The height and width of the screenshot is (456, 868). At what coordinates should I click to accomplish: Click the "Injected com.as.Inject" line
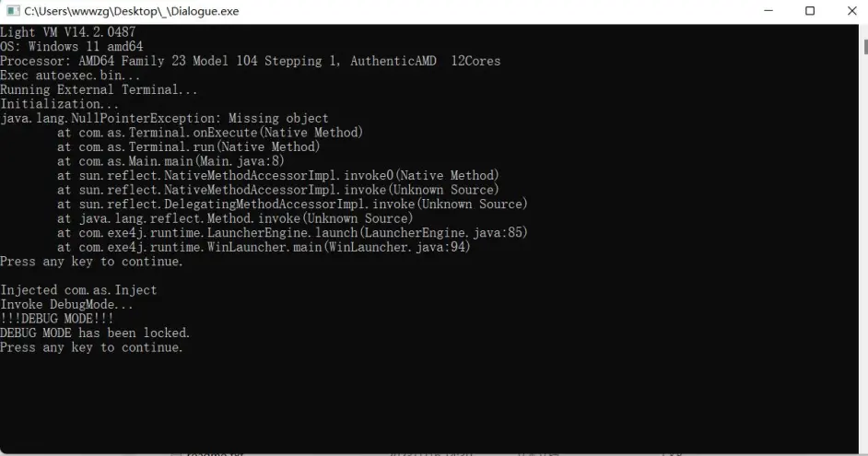(x=78, y=290)
